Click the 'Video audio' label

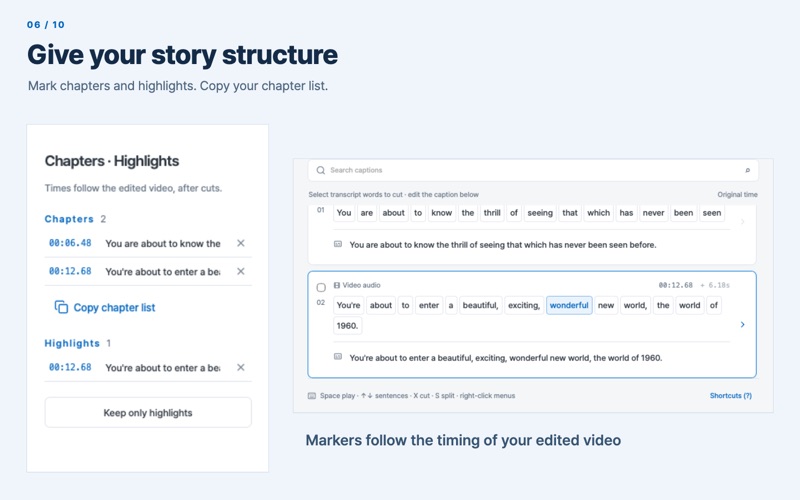pos(361,285)
